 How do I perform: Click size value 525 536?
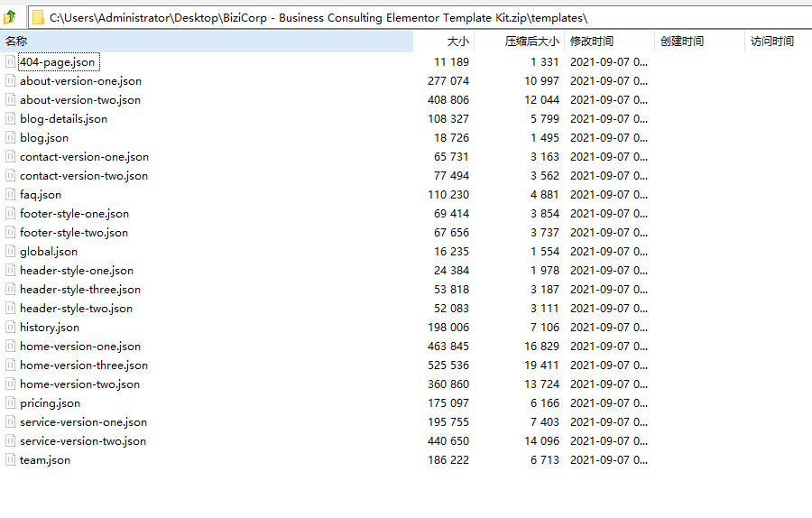[x=448, y=365]
